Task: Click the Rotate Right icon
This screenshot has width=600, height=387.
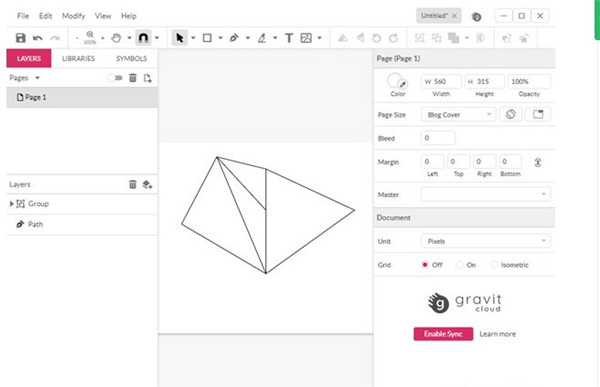Action: [393, 38]
